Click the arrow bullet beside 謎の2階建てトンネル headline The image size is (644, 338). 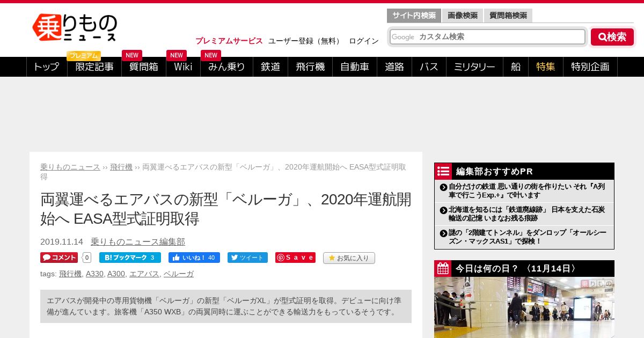443,233
